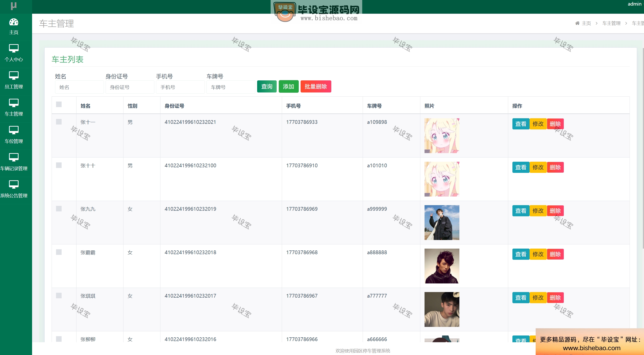644x355 pixels.
Task: Focus the 手机号 search input
Action: click(x=180, y=87)
